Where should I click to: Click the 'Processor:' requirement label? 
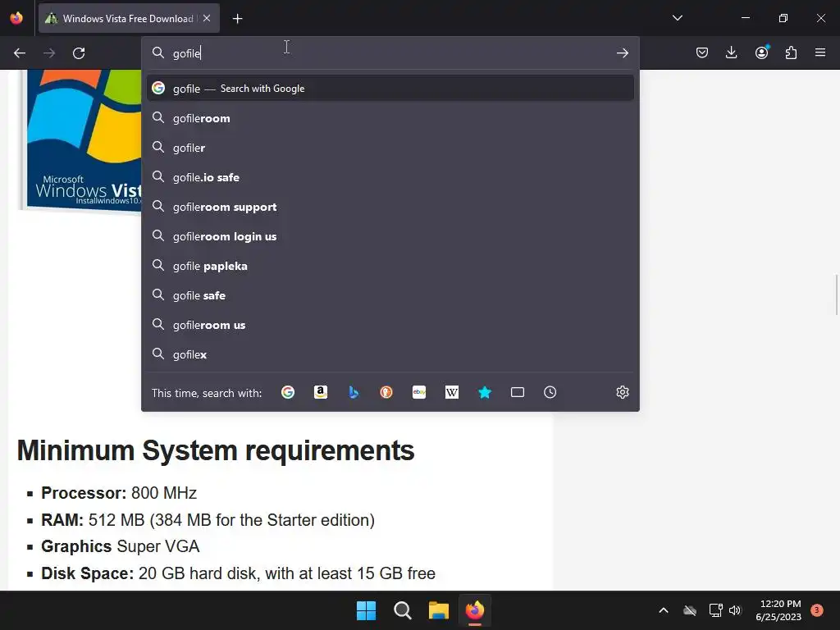pos(84,493)
